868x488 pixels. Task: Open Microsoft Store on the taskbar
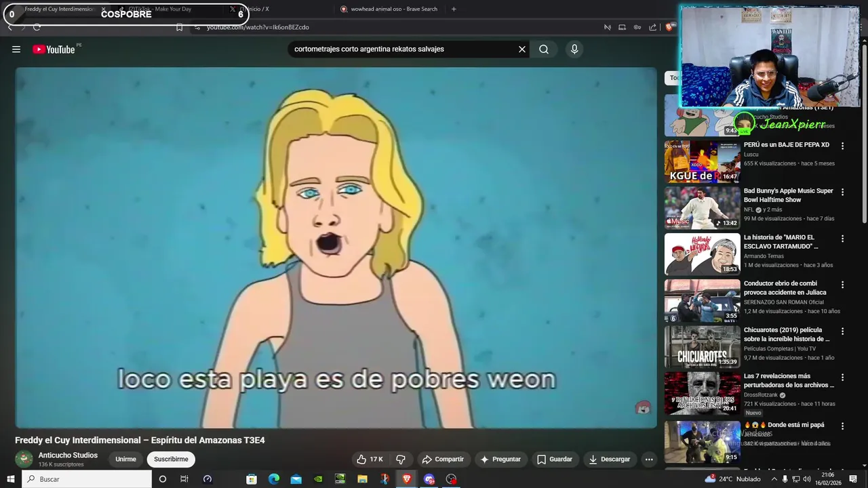[252, 479]
